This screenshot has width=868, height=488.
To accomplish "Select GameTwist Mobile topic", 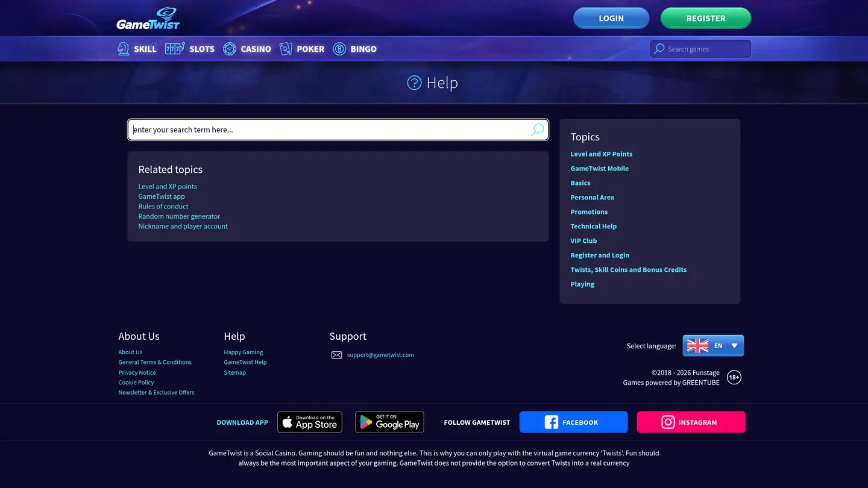I will (x=600, y=168).
